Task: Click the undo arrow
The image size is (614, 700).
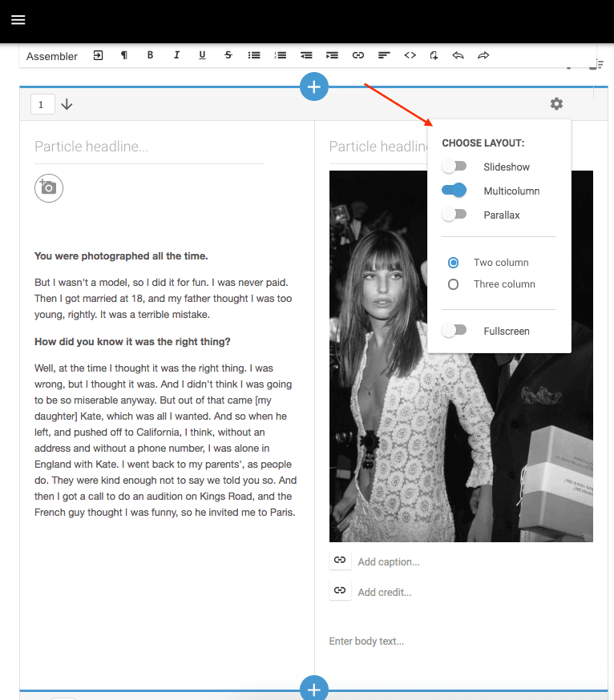Action: [458, 55]
